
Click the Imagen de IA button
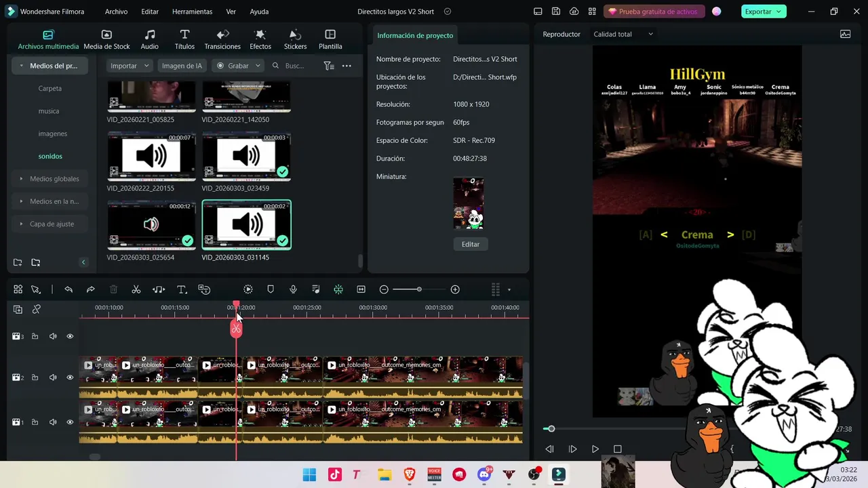coord(182,66)
